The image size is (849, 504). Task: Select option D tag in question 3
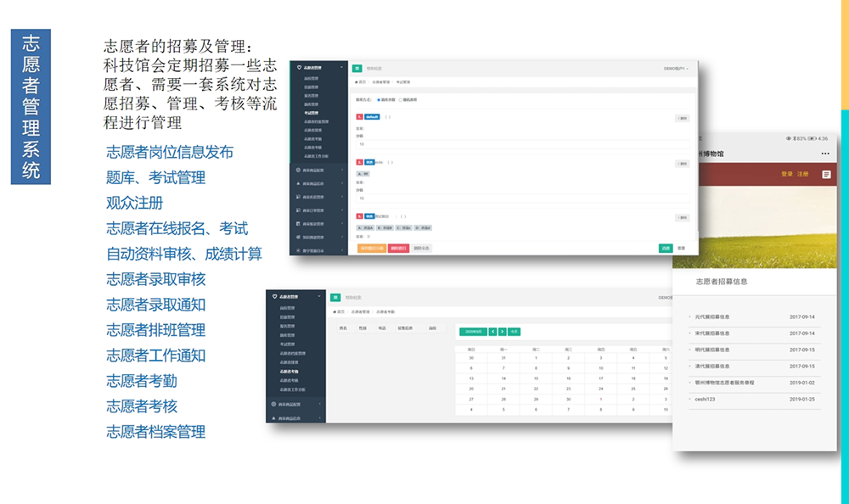point(423,228)
